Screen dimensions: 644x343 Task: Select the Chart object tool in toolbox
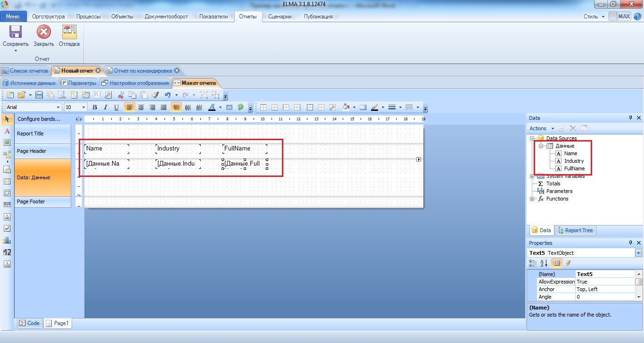7,240
